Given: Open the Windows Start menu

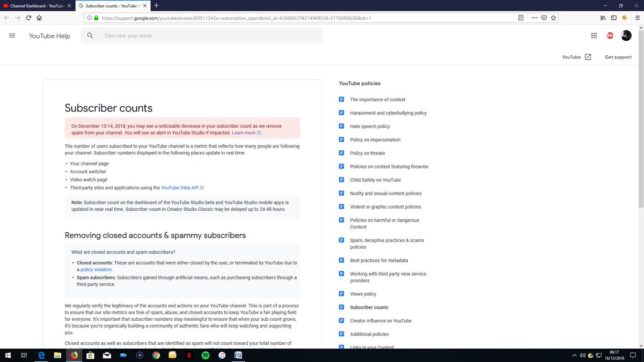Looking at the screenshot, I should click(7, 355).
